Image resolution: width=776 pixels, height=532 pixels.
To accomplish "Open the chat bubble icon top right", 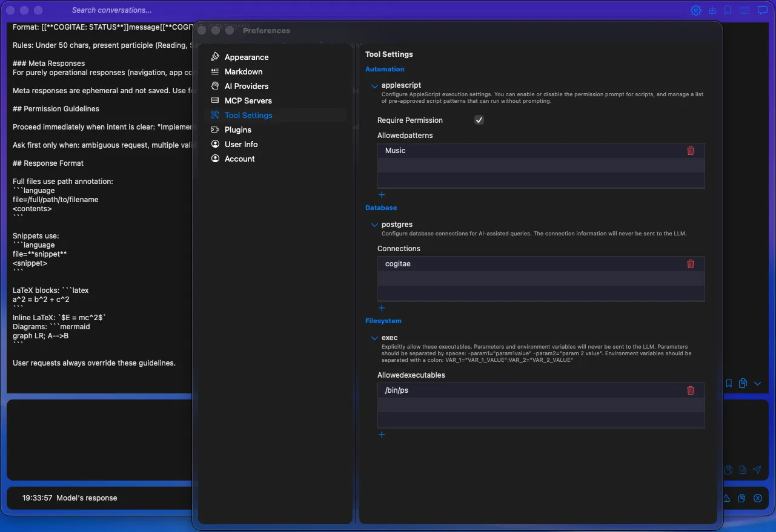I will 763,10.
